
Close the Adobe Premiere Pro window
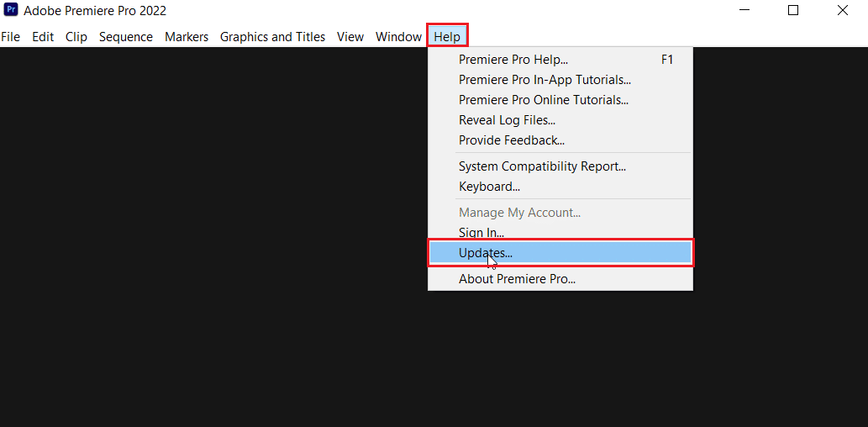[x=843, y=10]
